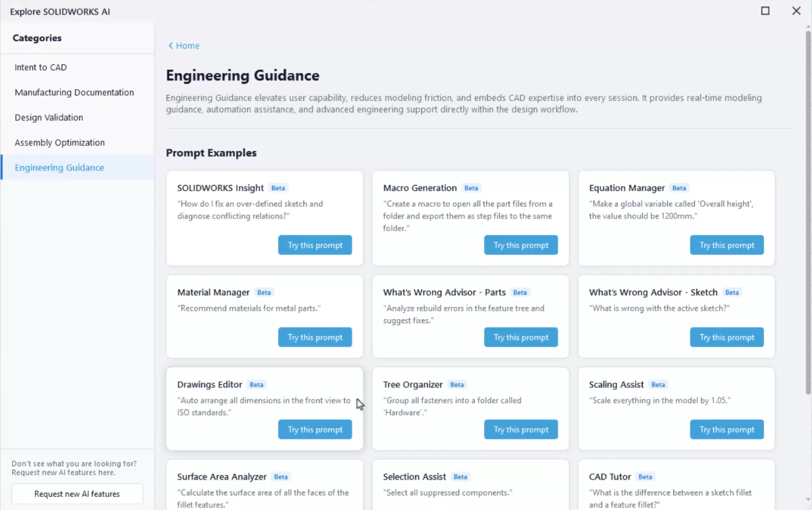Try the Macro Generation prompt
This screenshot has width=812, height=510.
521,245
